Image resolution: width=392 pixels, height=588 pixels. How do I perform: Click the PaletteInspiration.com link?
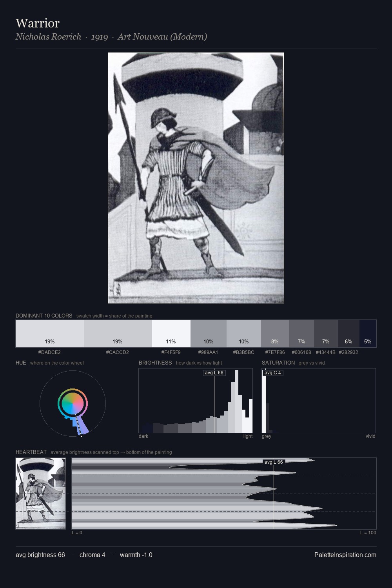click(345, 555)
